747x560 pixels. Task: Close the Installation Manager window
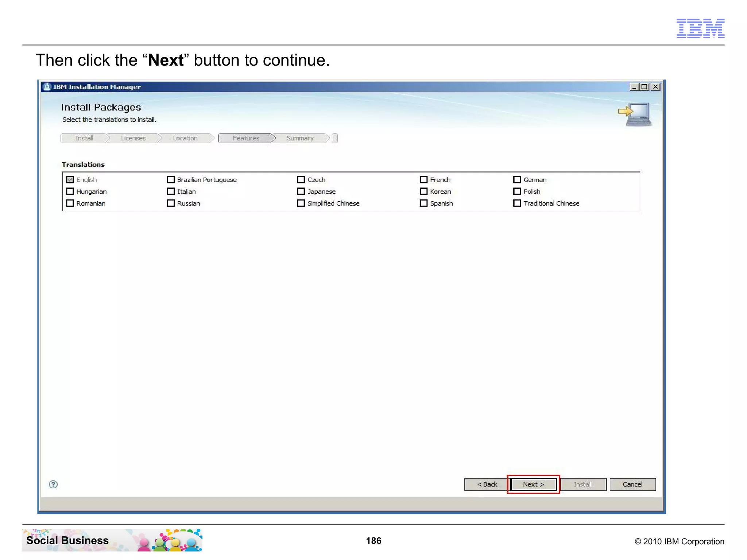(x=655, y=87)
